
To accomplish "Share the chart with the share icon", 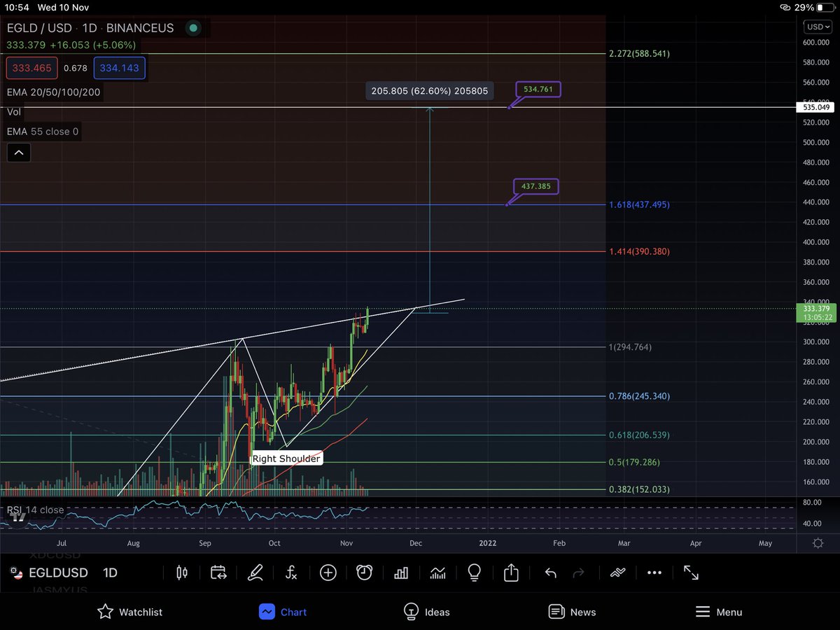I will (x=511, y=573).
